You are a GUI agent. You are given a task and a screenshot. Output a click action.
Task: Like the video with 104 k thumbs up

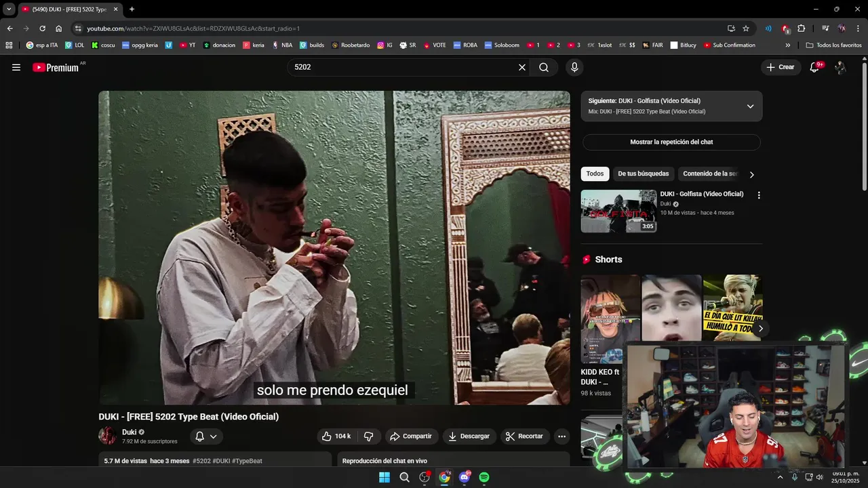336,436
